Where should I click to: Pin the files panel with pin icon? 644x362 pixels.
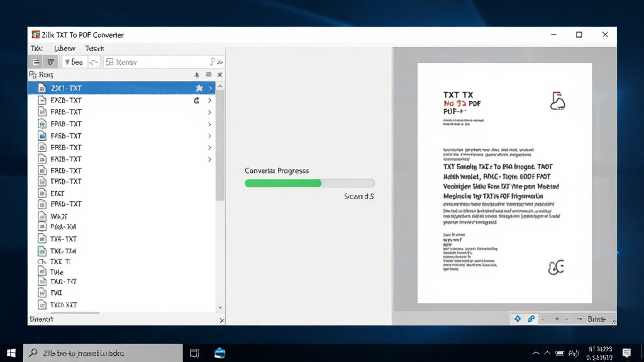pos(197,75)
